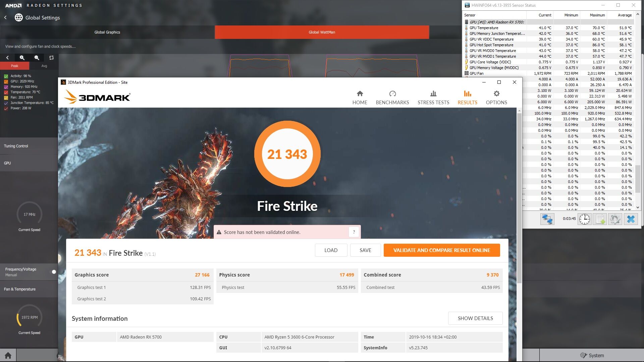Image resolution: width=644 pixels, height=362 pixels.
Task: Click the SHOW DETAILS button
Action: coord(475,318)
